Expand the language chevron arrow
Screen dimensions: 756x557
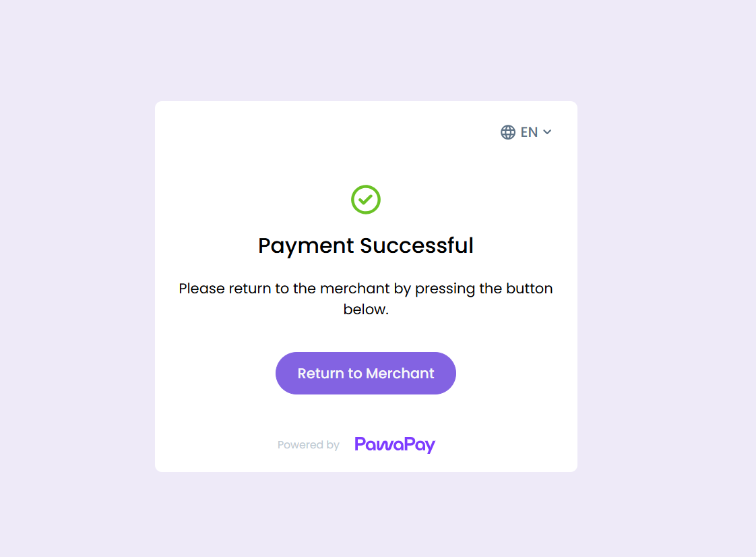[547, 132]
